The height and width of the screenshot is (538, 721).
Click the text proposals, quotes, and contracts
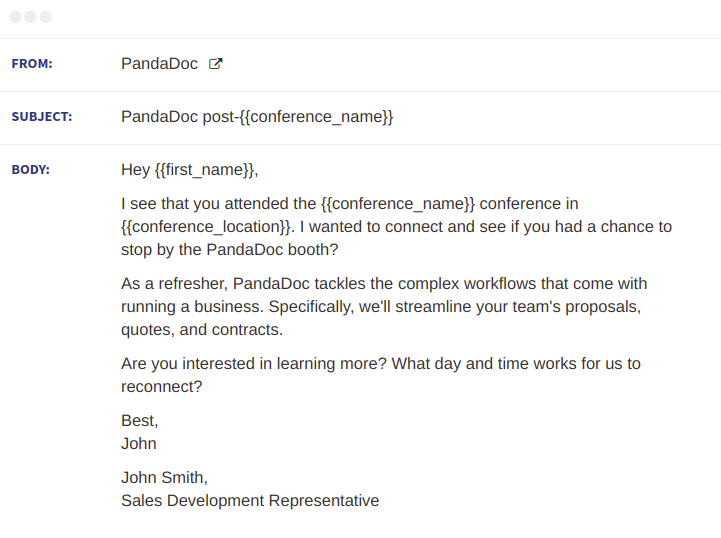381,318
